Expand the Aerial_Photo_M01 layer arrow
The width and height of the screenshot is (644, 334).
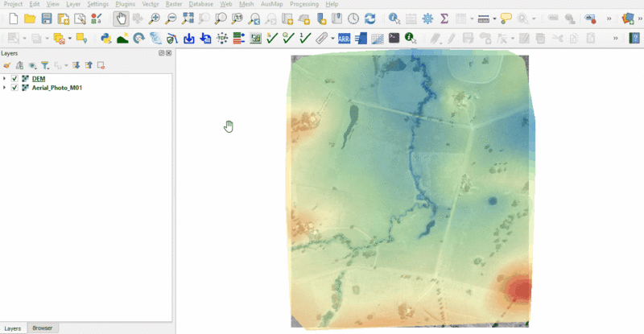(5, 87)
